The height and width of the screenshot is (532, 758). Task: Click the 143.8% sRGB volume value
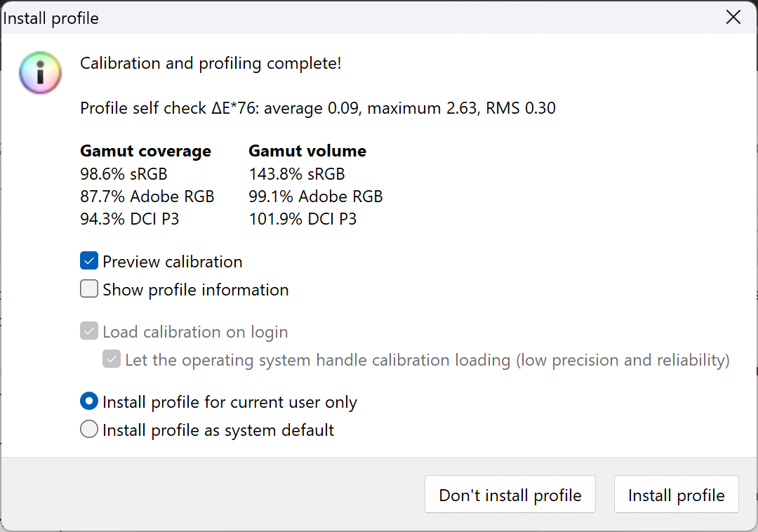click(x=296, y=174)
